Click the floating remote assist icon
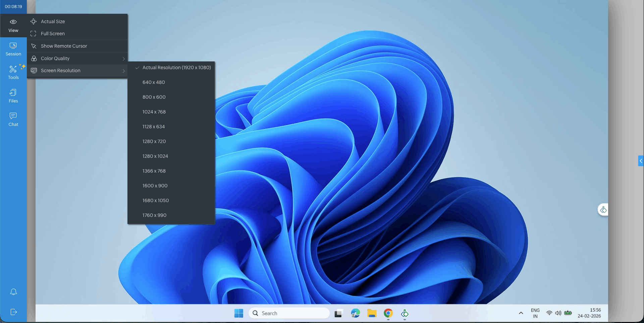The height and width of the screenshot is (323, 644). click(x=603, y=210)
